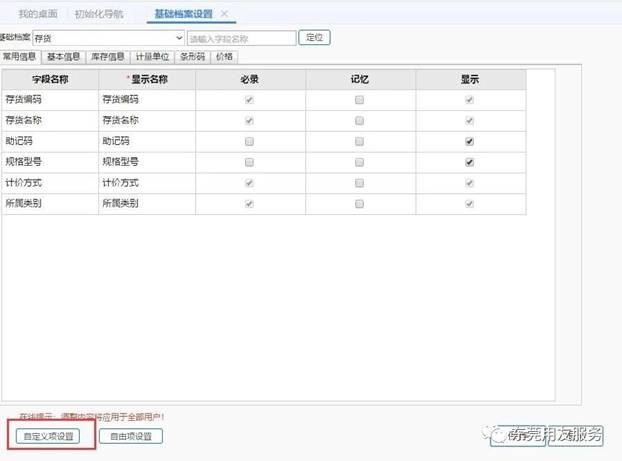Switch to the 初始化导航 tab
The height and width of the screenshot is (461, 622).
[99, 14]
